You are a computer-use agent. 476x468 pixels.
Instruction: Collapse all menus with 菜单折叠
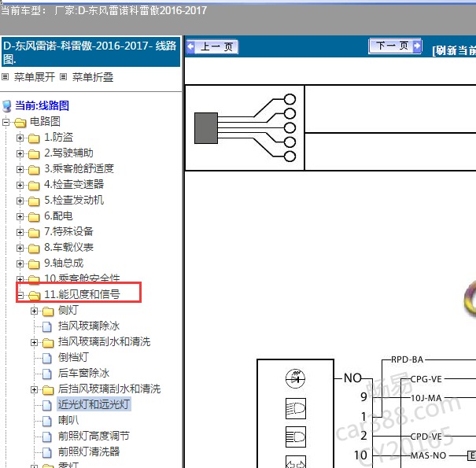point(93,77)
